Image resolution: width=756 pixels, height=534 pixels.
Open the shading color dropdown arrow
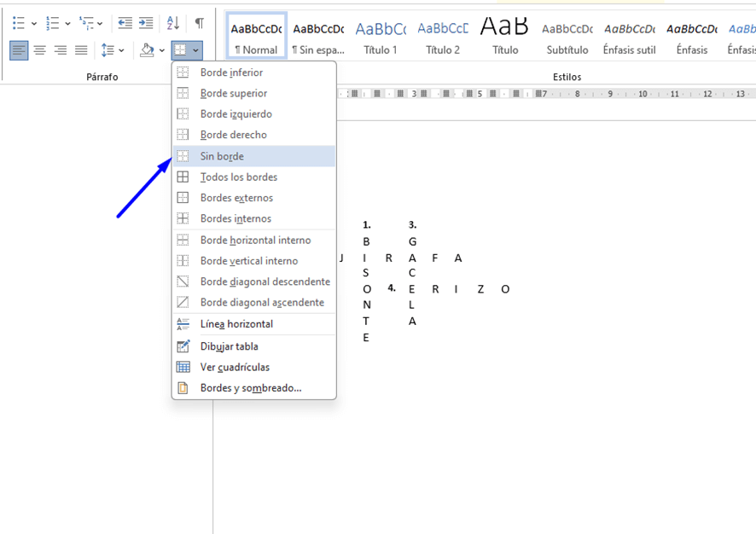pyautogui.click(x=161, y=51)
